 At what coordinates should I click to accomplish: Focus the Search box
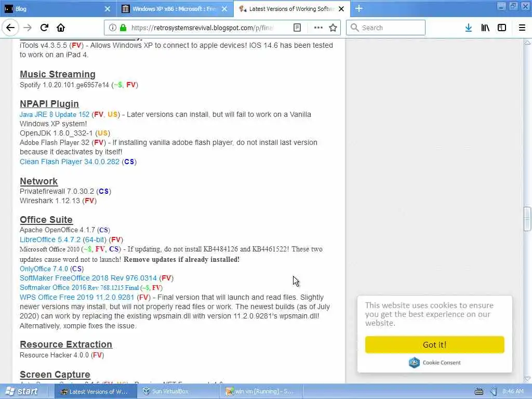click(x=385, y=28)
